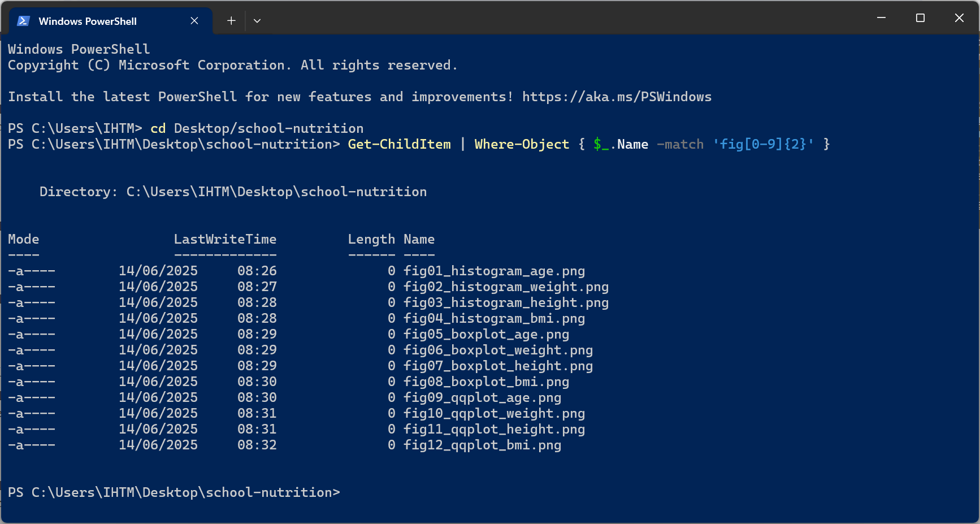This screenshot has width=980, height=524.
Task: Open a new tab with plus button
Action: (x=231, y=21)
